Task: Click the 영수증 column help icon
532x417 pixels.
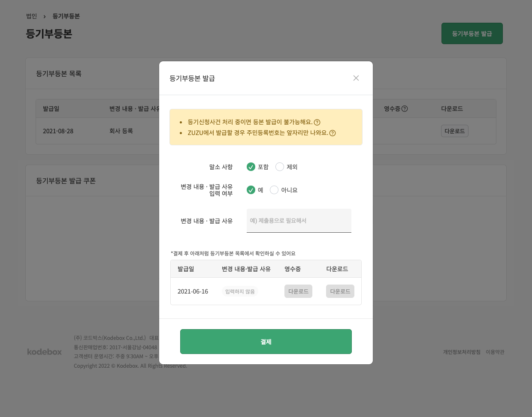Action: pyautogui.click(x=404, y=108)
